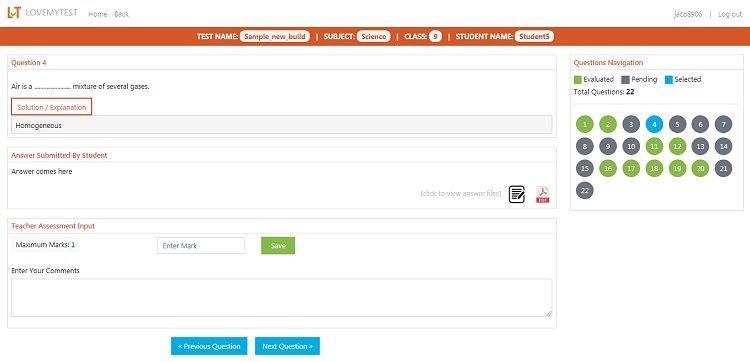750x362 pixels.
Task: Save the entered mark
Action: coord(278,245)
